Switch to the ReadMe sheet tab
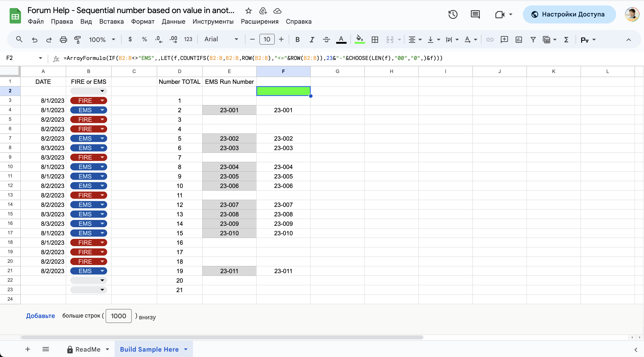 coord(88,349)
